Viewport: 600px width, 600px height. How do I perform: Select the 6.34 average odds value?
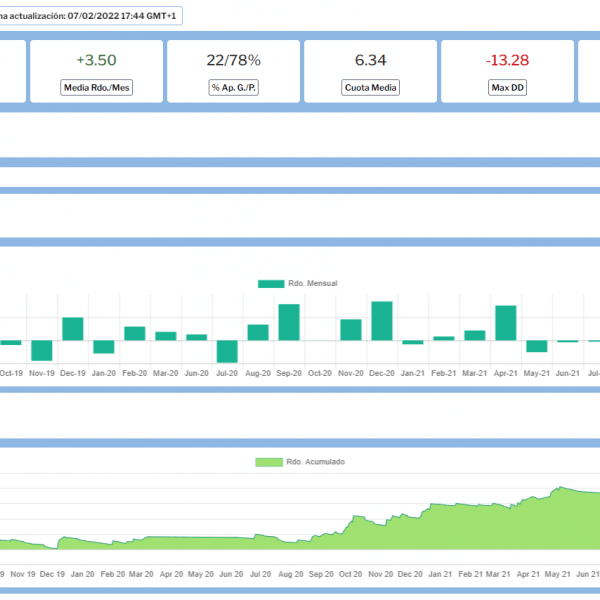[370, 60]
